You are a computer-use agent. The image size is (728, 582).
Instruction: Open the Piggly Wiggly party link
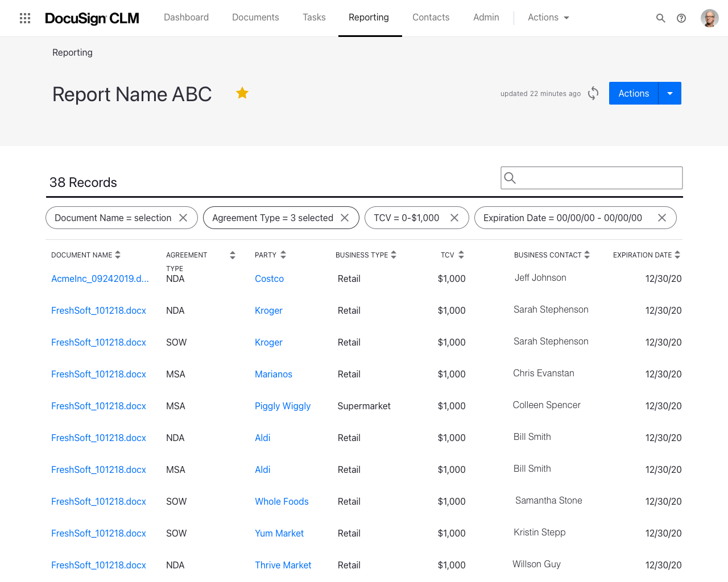coord(283,406)
